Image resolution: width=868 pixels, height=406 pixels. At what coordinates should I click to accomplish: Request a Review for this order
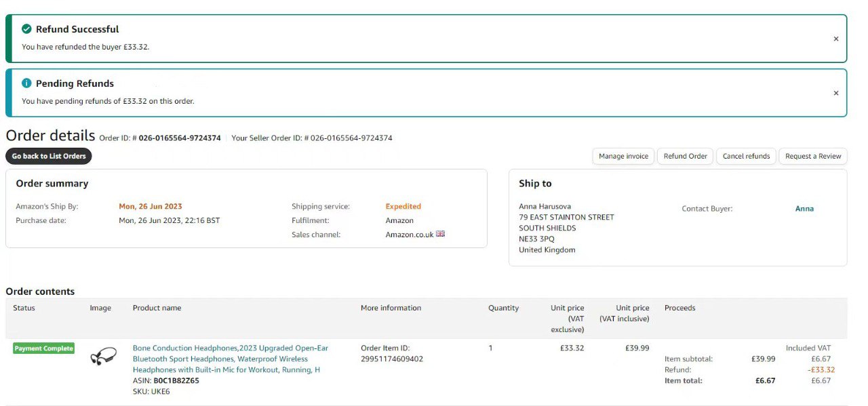(812, 156)
